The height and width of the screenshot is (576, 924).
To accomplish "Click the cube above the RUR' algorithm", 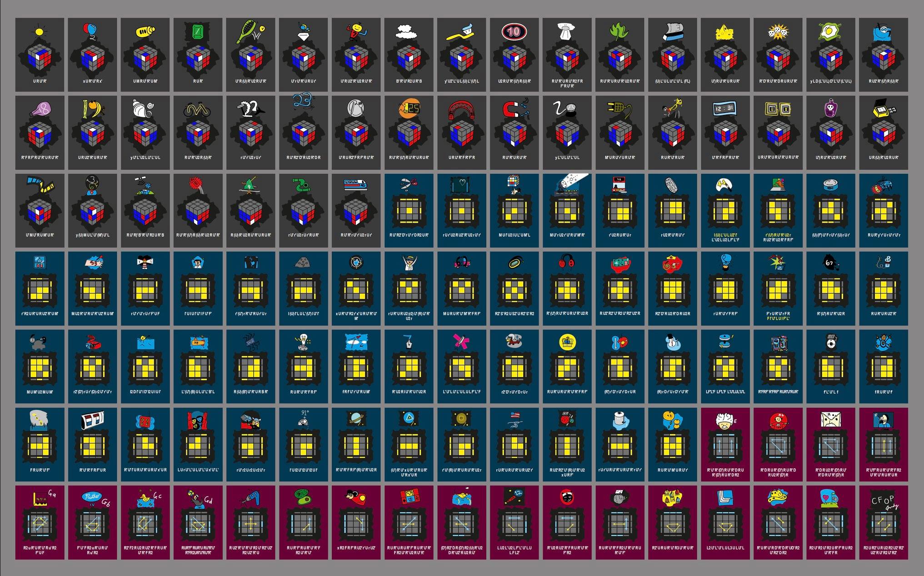I will [x=198, y=59].
